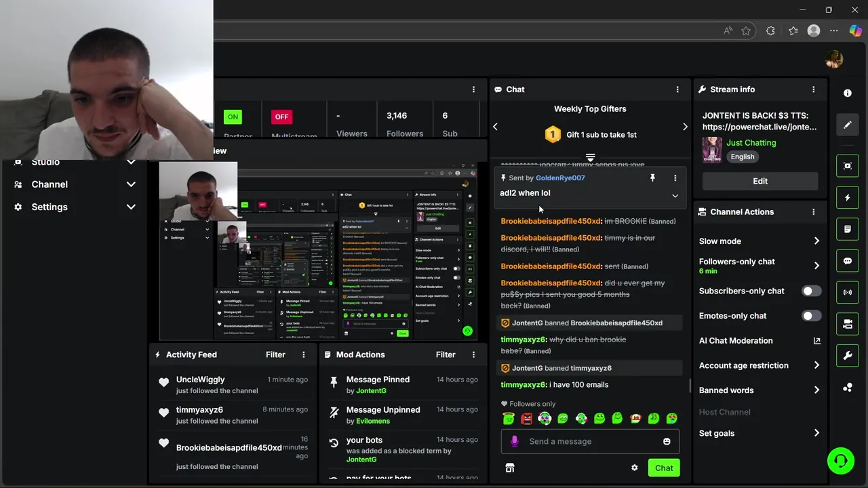
Task: Open Stream info panel three-dot menu
Action: coord(814,89)
